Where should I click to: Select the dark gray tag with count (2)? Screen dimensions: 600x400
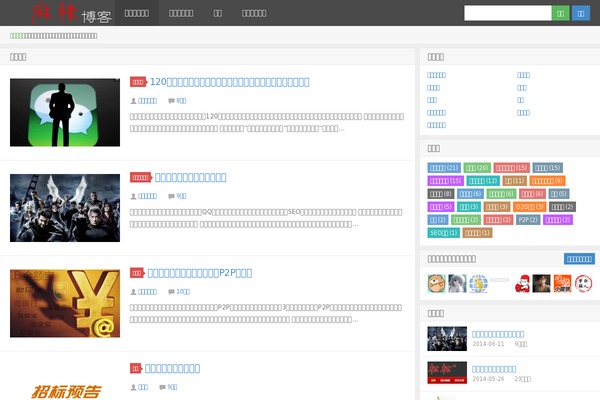562,207
